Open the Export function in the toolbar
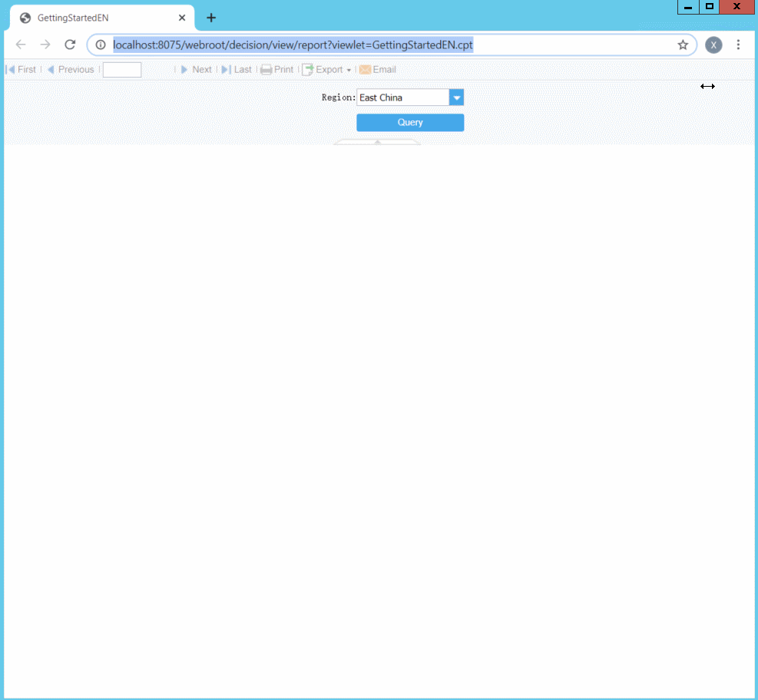 coord(323,69)
